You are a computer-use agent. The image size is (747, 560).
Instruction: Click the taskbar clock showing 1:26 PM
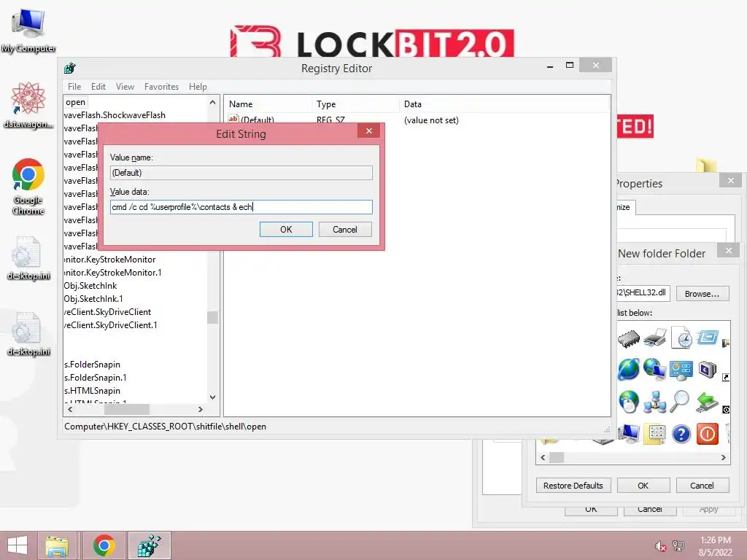pyautogui.click(x=716, y=546)
